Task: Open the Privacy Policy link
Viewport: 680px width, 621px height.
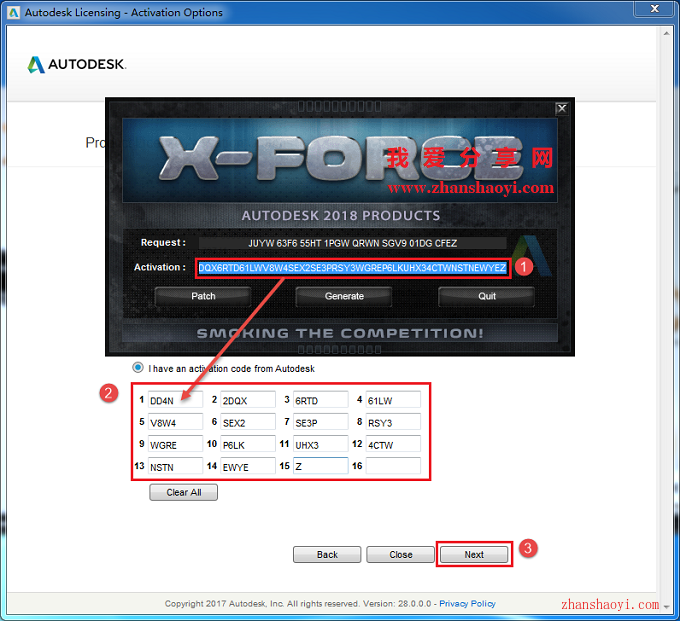Action: pos(467,604)
